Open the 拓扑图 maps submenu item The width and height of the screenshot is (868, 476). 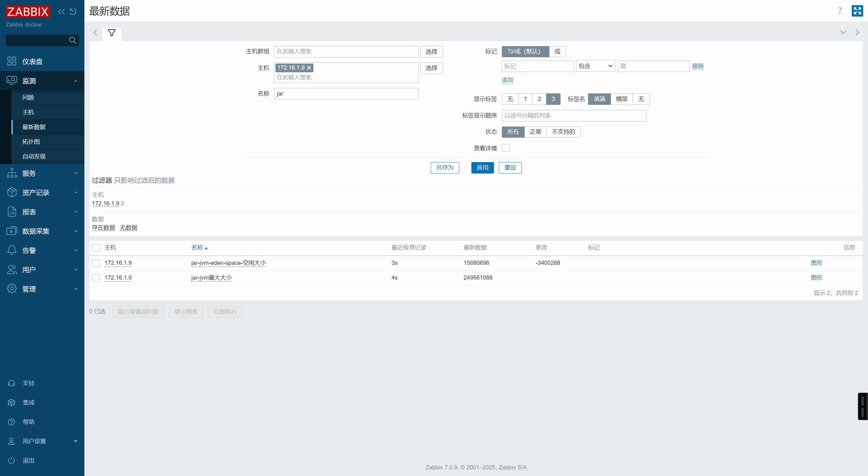coord(48,142)
